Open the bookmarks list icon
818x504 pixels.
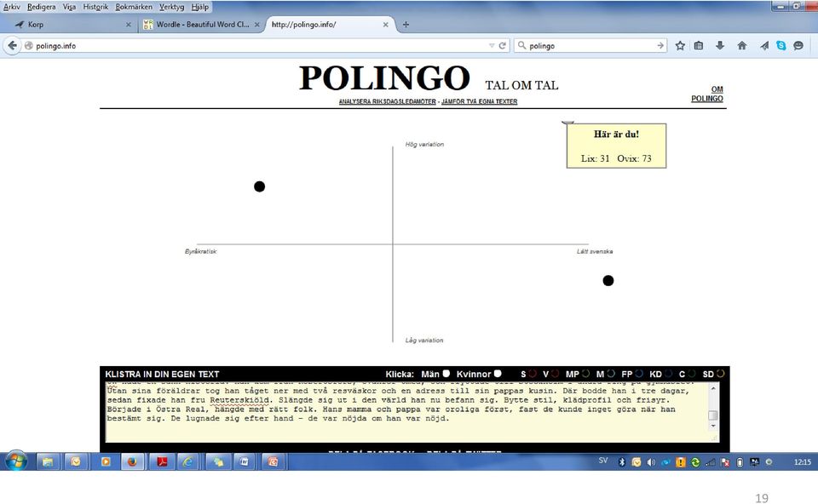(699, 45)
